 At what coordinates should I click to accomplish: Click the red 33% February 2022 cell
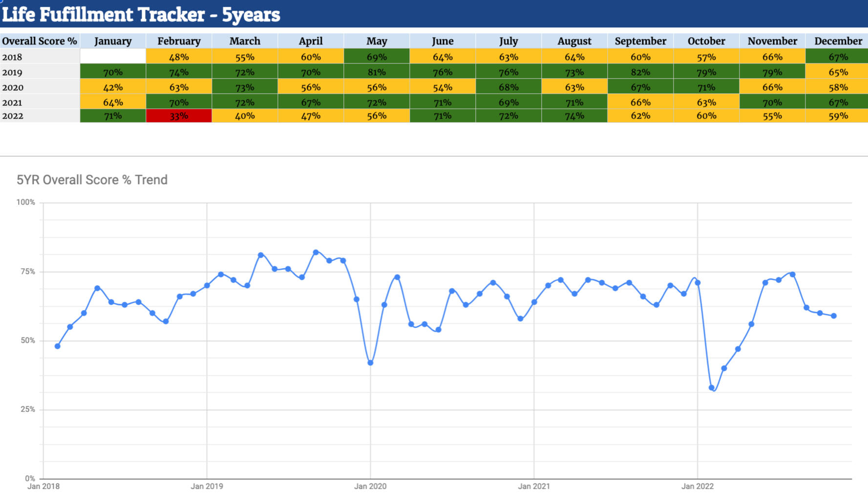[179, 116]
